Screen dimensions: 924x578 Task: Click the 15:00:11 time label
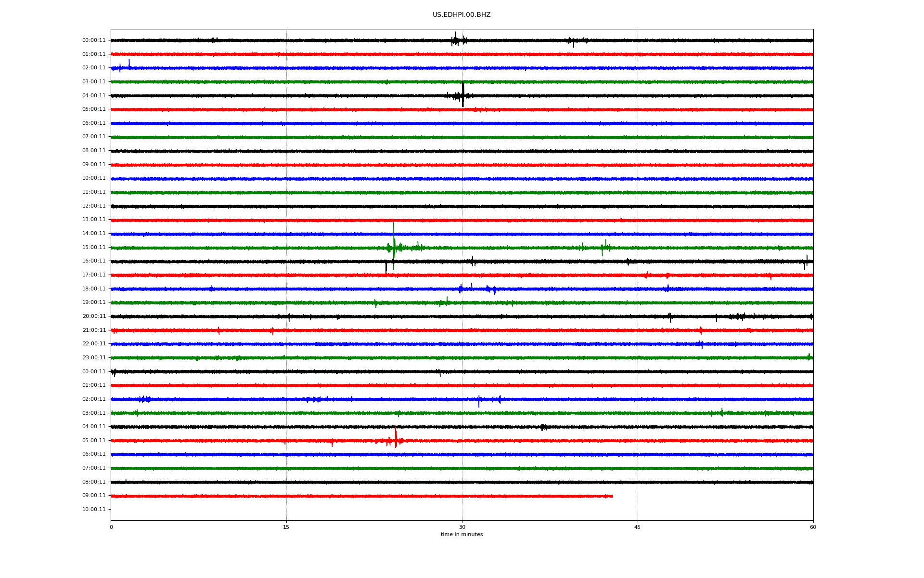click(94, 248)
